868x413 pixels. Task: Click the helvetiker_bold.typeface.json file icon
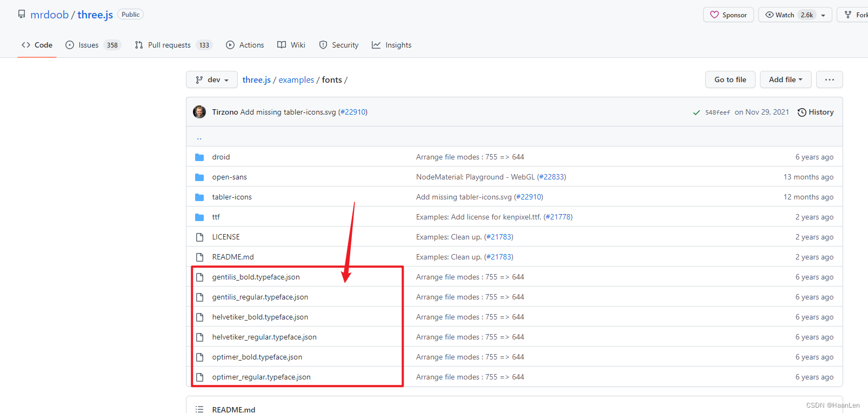point(199,317)
